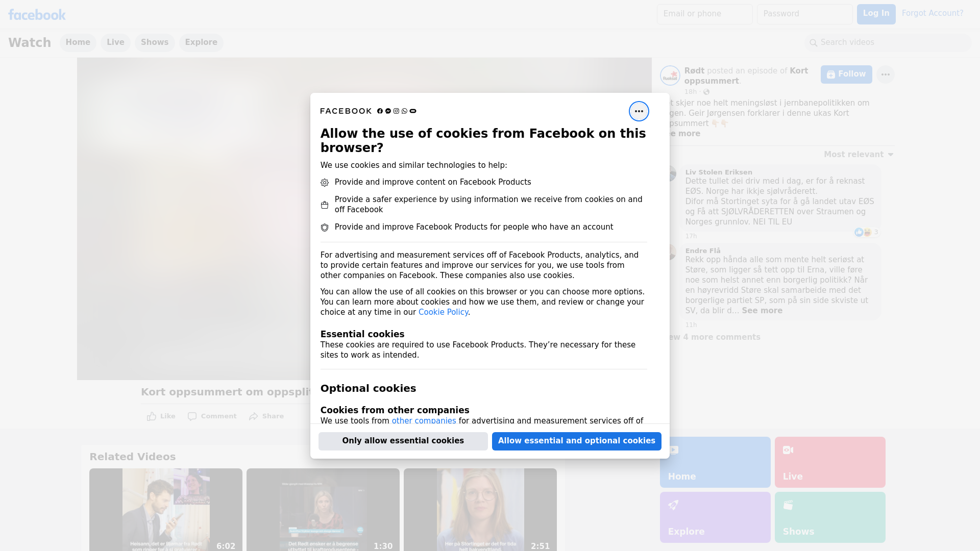980x551 pixels.
Task: Click the Messenger icon in dialog header
Action: click(x=388, y=111)
